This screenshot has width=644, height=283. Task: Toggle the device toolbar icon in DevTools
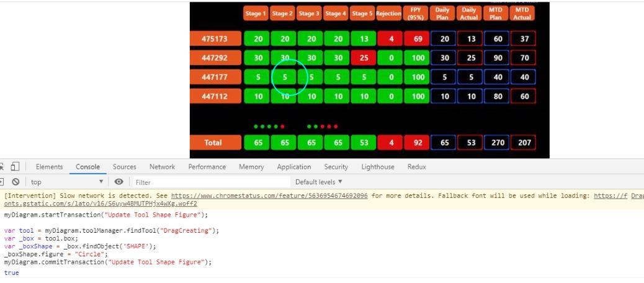15,167
